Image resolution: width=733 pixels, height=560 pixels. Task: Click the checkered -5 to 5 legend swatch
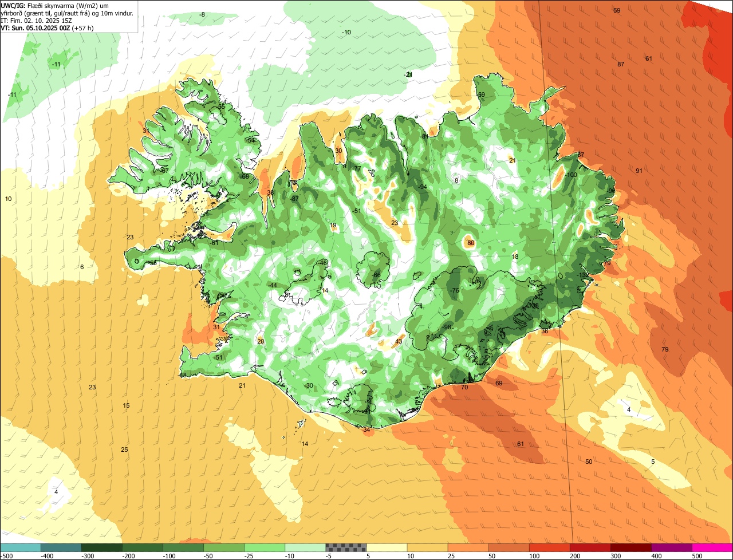click(x=345, y=547)
